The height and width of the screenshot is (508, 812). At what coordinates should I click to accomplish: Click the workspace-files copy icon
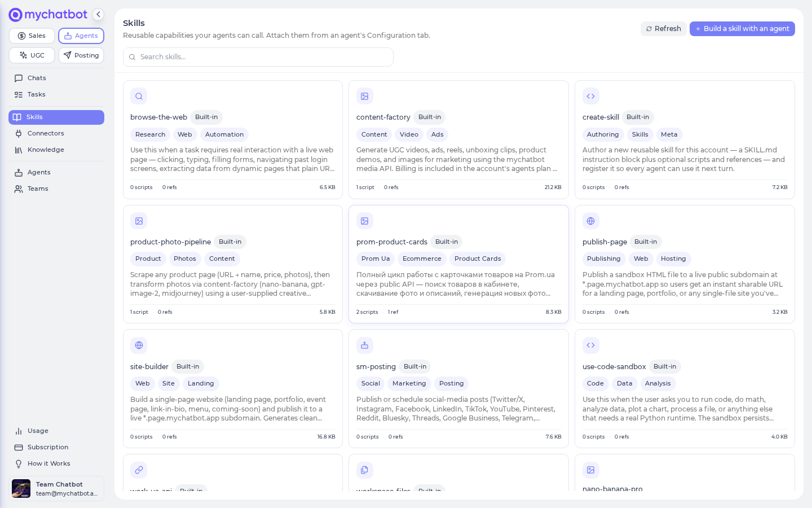pyautogui.click(x=365, y=470)
